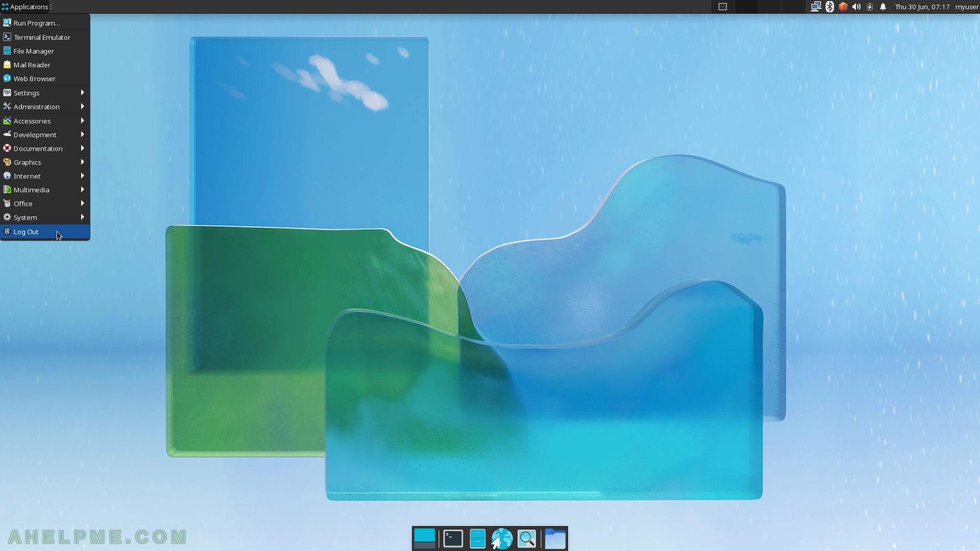This screenshot has height=551, width=980.
Task: Launch Run Program from the menu
Action: coord(45,23)
